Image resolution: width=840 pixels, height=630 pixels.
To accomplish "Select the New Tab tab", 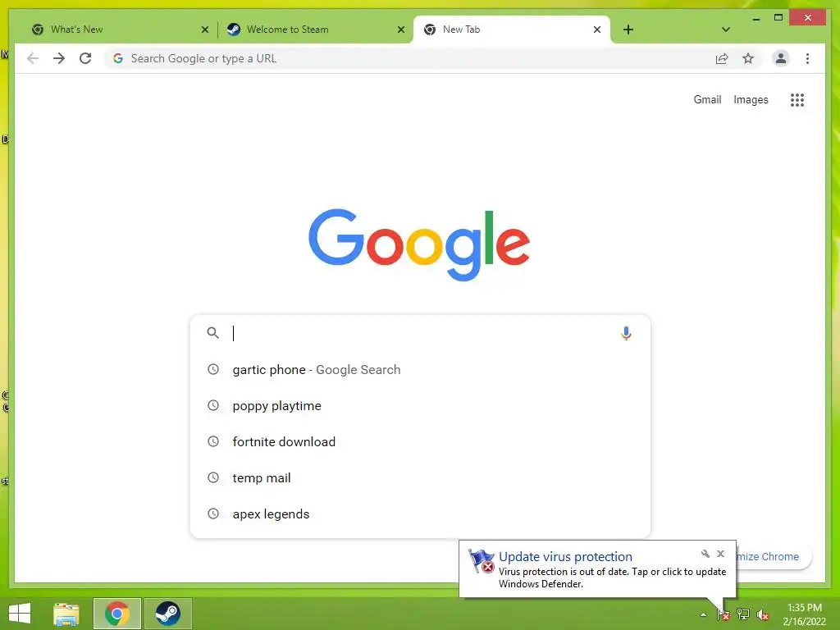I will (x=512, y=30).
